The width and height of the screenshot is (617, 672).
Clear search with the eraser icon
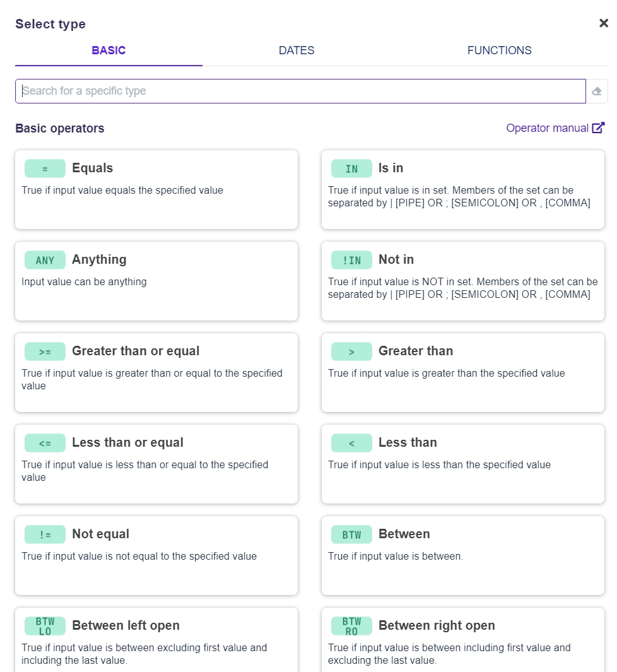click(x=597, y=91)
